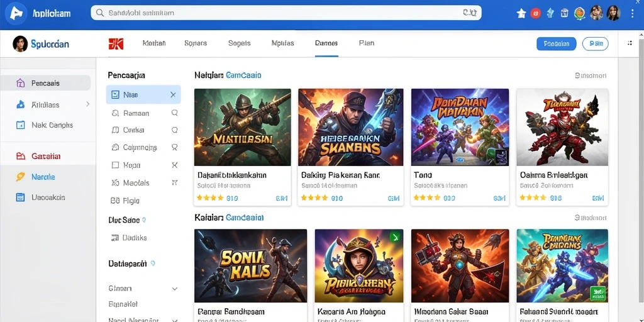644x322 pixels.
Task: Click the search icon in the Ramaan filter row
Action: point(174,113)
